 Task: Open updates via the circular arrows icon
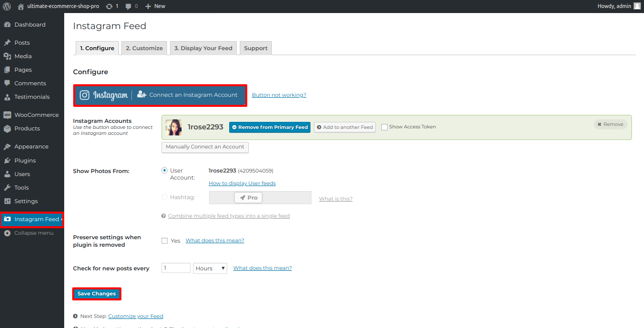[109, 6]
